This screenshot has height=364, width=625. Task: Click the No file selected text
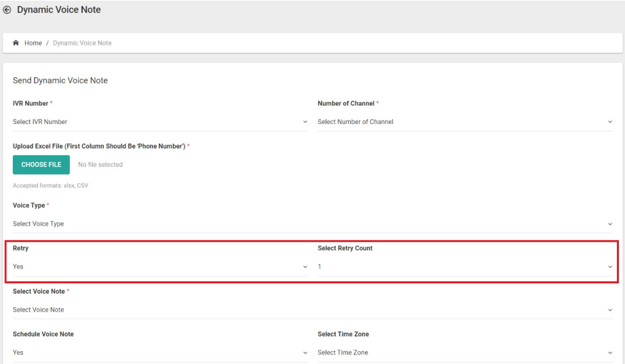[100, 165]
